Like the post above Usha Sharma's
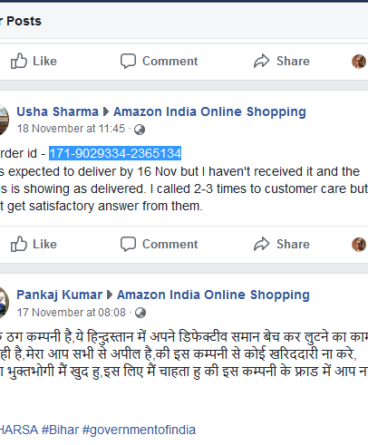Image resolution: width=368 pixels, height=445 pixels. (x=33, y=61)
